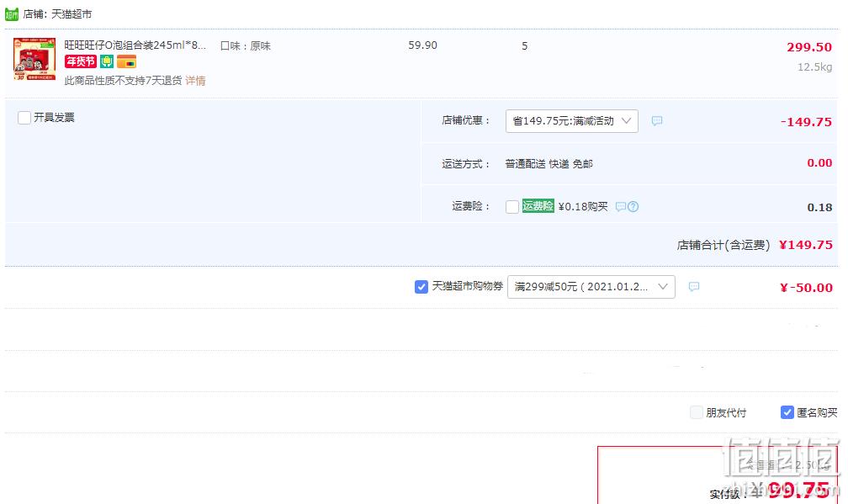Click the 天猫超市 store name
This screenshot has width=848, height=504.
(x=72, y=14)
